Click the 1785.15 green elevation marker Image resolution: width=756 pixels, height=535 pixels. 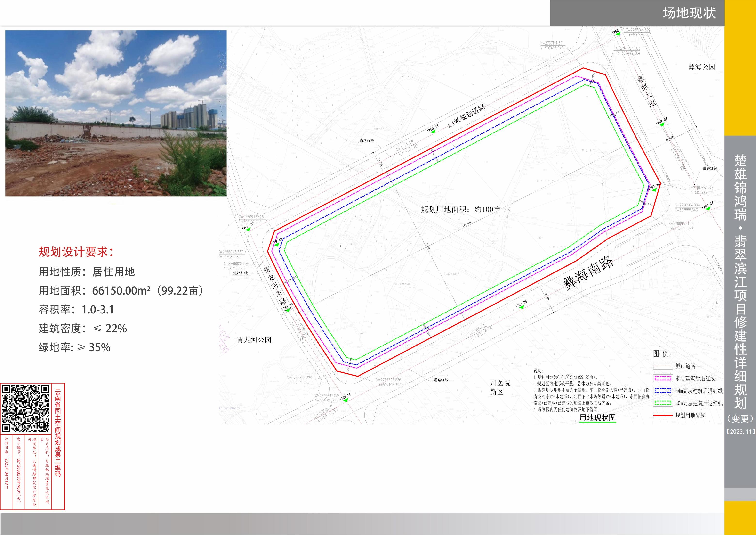pyautogui.click(x=433, y=132)
